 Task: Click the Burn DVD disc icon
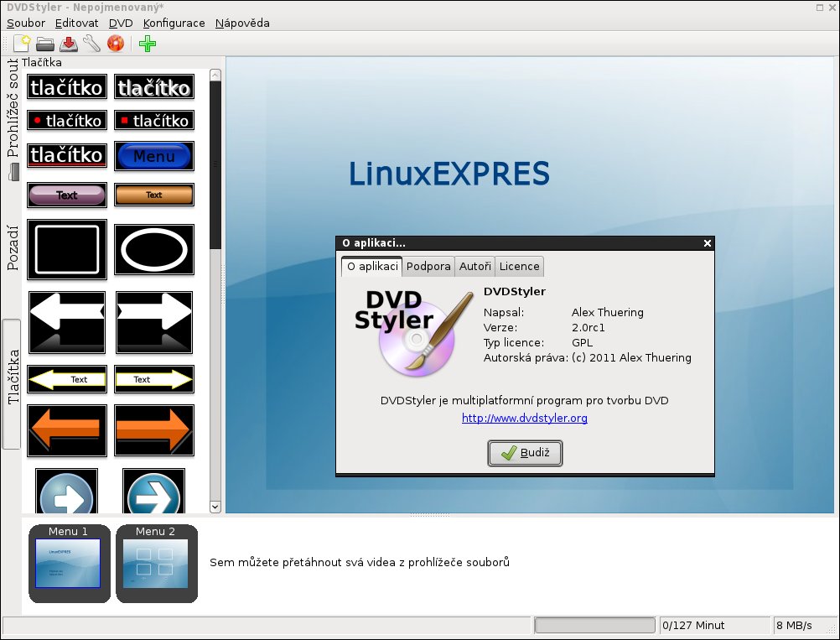coord(115,44)
